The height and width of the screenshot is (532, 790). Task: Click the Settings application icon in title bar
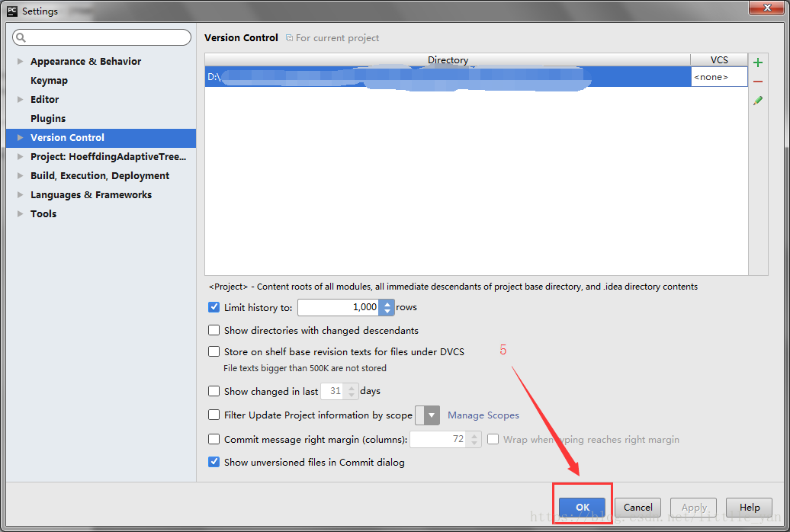11,11
